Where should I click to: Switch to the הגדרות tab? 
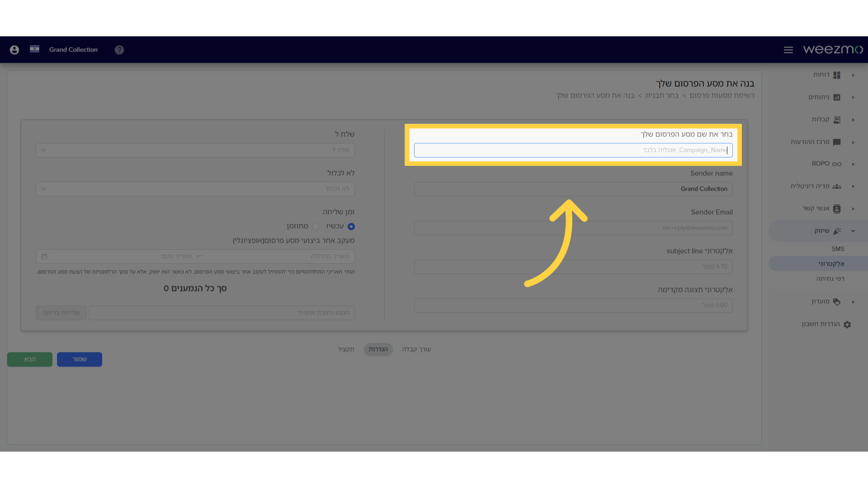[x=378, y=349]
